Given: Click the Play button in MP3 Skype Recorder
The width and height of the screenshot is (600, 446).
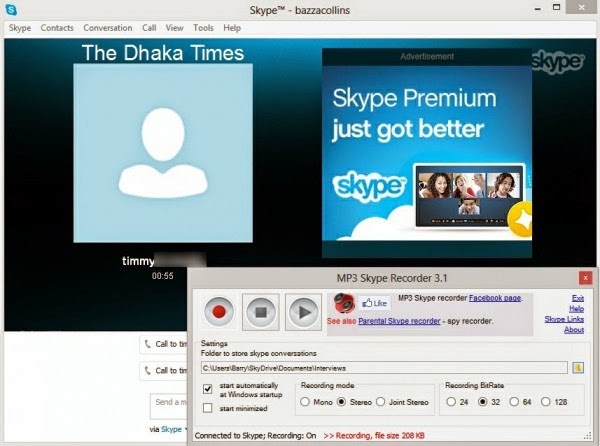Looking at the screenshot, I should coord(303,312).
